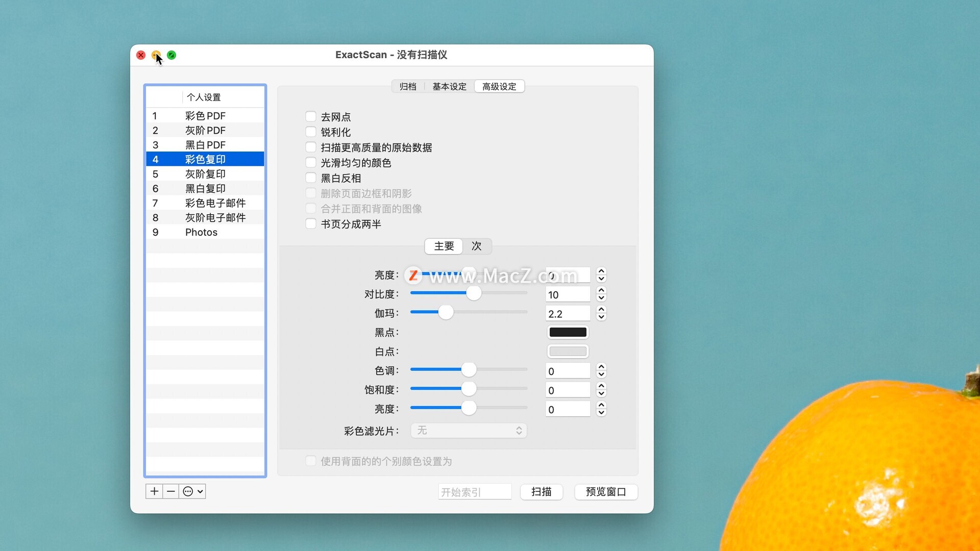The width and height of the screenshot is (980, 551).
Task: Click the 伽玛 slider handle
Action: [x=446, y=312]
